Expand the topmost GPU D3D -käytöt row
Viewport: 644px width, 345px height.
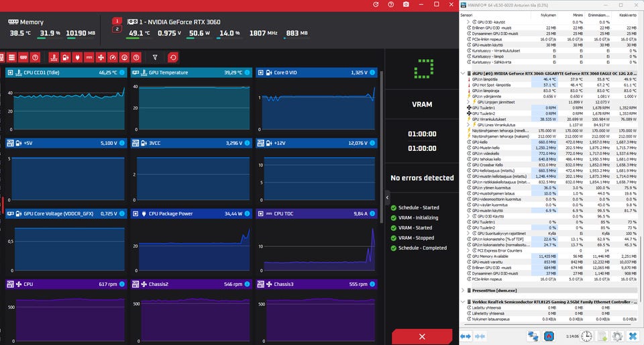coord(469,22)
